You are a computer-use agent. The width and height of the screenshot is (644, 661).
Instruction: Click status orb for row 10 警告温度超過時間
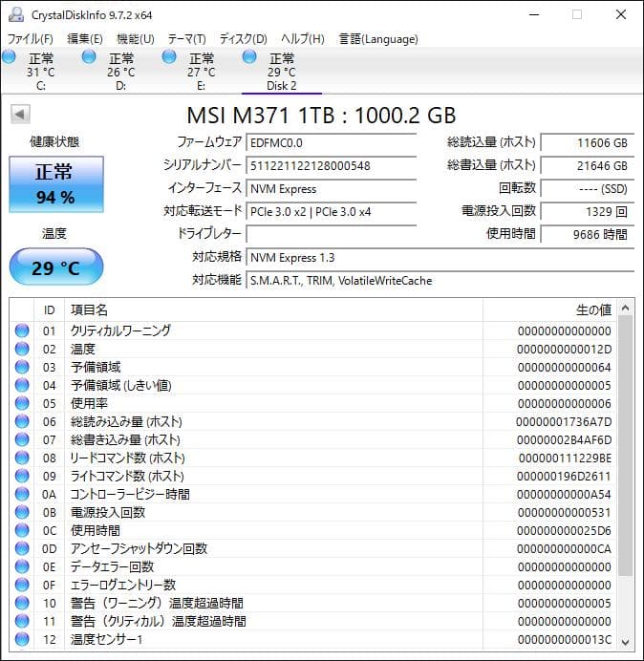22,603
